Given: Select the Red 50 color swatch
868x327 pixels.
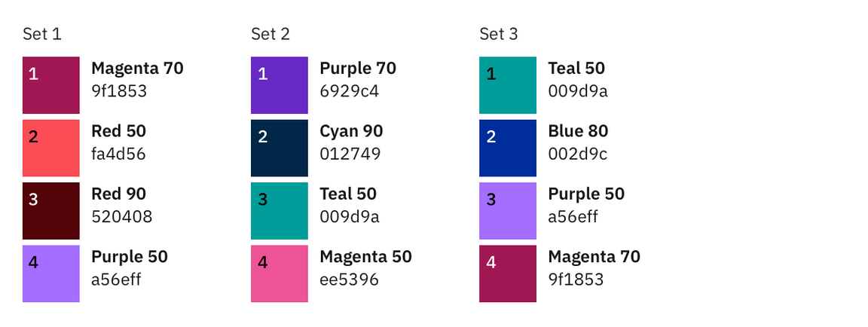Looking at the screenshot, I should 51,148.
